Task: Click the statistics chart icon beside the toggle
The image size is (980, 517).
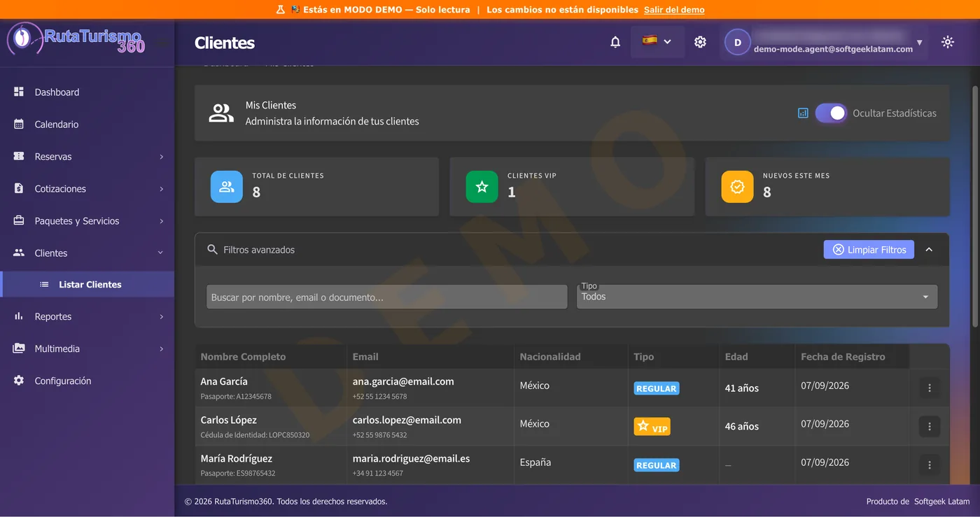Action: tap(803, 113)
